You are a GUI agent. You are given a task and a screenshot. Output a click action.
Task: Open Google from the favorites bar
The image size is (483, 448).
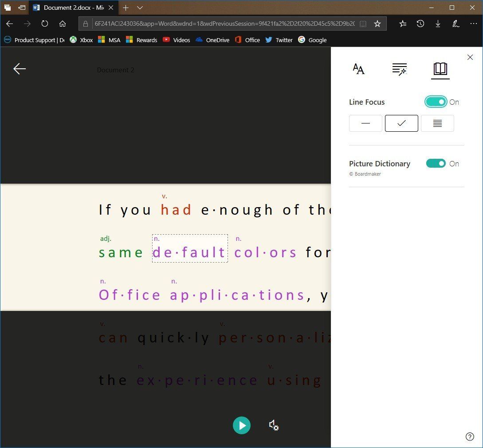pos(312,40)
